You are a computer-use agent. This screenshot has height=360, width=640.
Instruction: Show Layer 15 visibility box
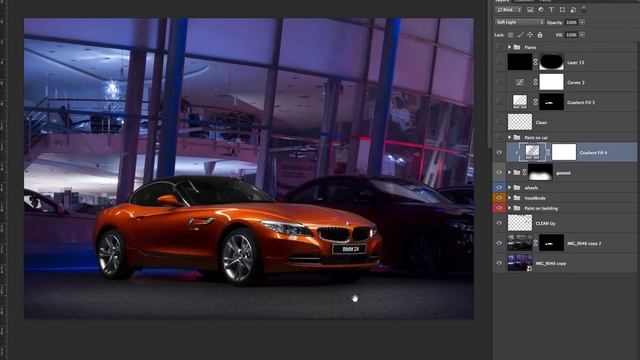[x=499, y=62]
